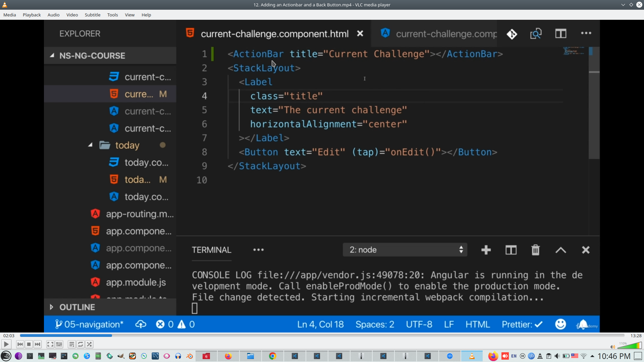Expand the system tray arrow
Viewport: 644px width, 362px height.
point(592,356)
